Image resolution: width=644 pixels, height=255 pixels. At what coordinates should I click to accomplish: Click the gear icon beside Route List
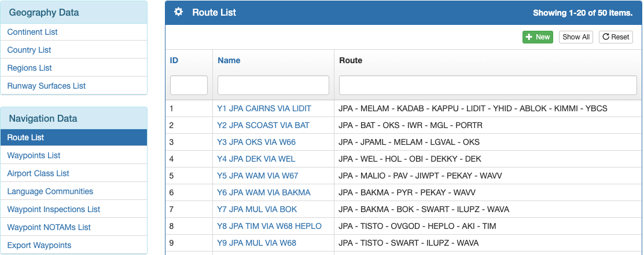pyautogui.click(x=178, y=12)
